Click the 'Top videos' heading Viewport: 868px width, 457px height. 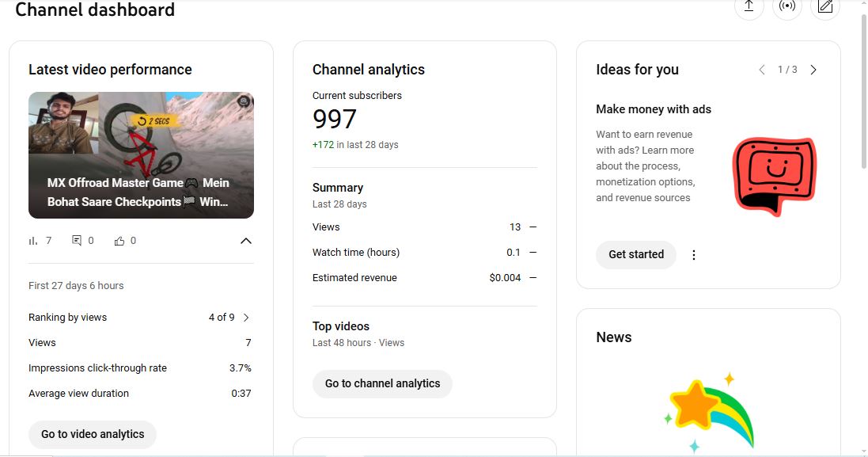pos(340,326)
